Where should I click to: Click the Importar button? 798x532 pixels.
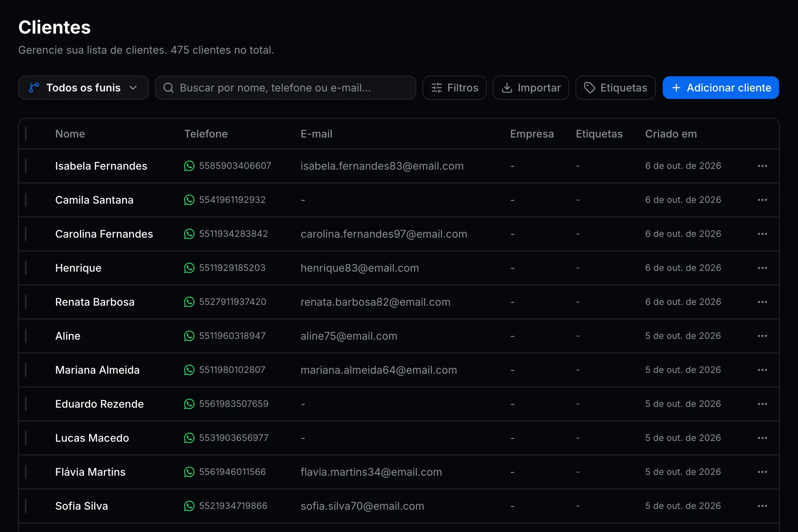531,88
